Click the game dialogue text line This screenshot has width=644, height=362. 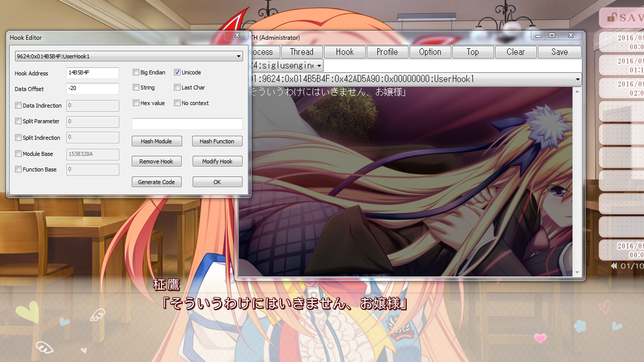(285, 304)
